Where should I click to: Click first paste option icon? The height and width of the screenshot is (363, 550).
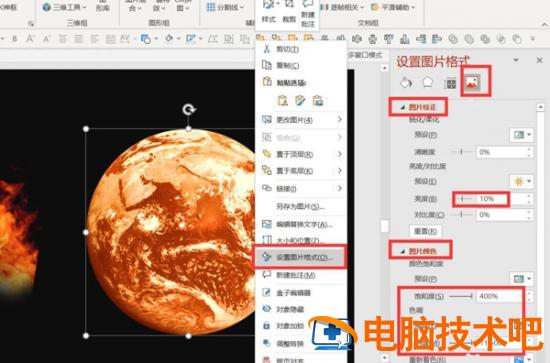283,101
